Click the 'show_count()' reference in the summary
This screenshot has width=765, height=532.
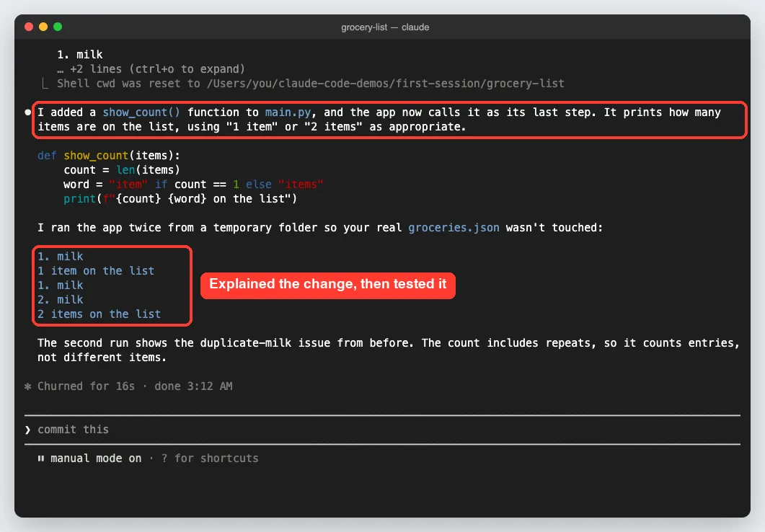(x=141, y=112)
